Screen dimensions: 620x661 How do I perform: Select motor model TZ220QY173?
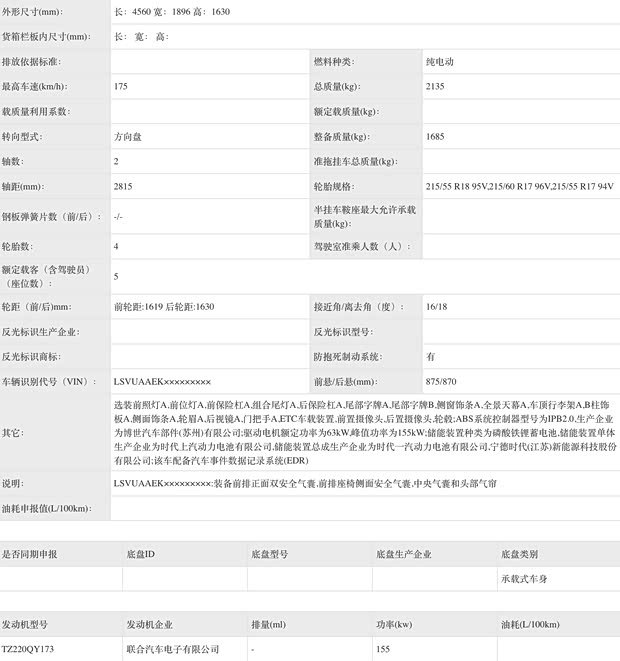(x=28, y=649)
